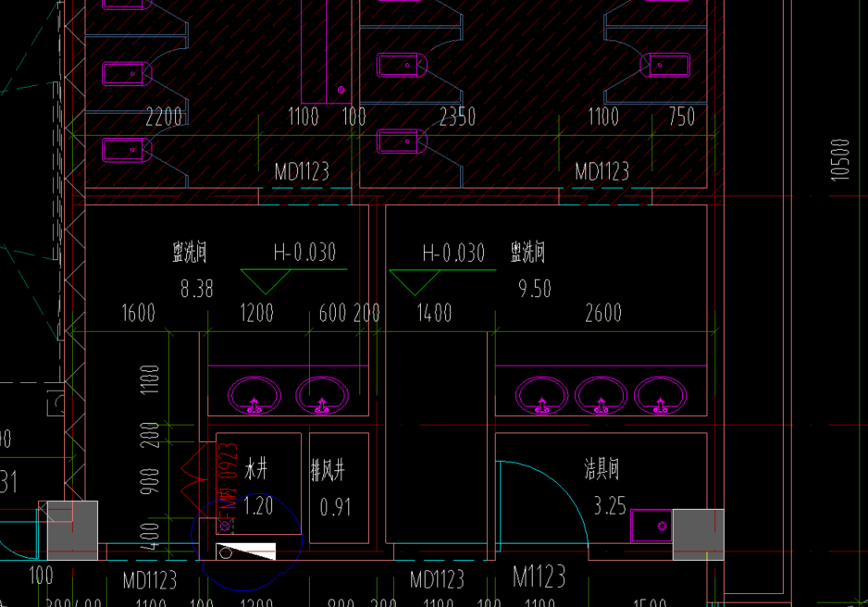
Task: Click the green elevation triangle under left H-0.030
Action: pyautogui.click(x=266, y=282)
